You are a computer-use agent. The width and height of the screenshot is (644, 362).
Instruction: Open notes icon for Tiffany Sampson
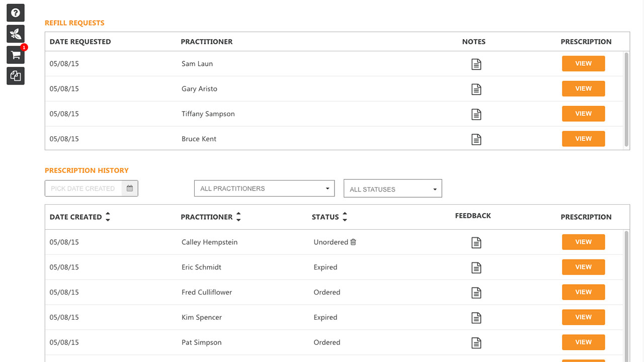[476, 114]
